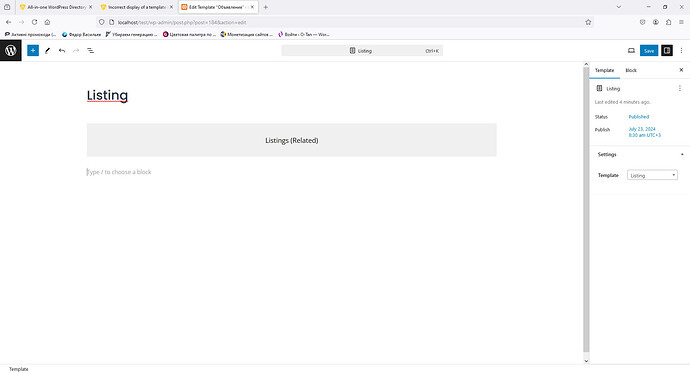
Task: Close the settings sidebar
Action: click(681, 70)
